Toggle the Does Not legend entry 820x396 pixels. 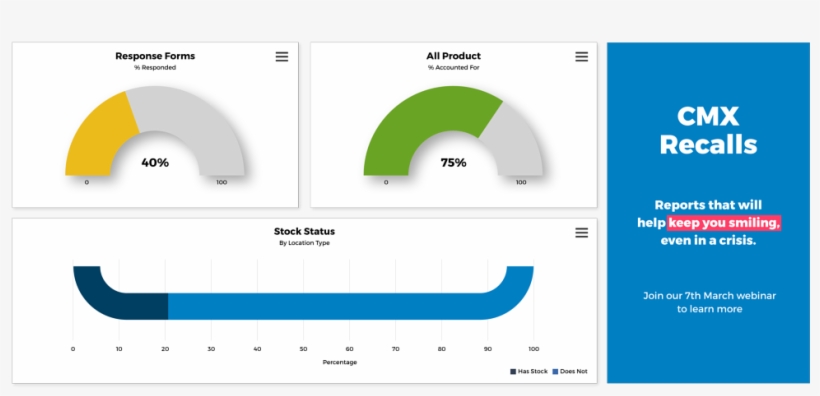pos(570,371)
